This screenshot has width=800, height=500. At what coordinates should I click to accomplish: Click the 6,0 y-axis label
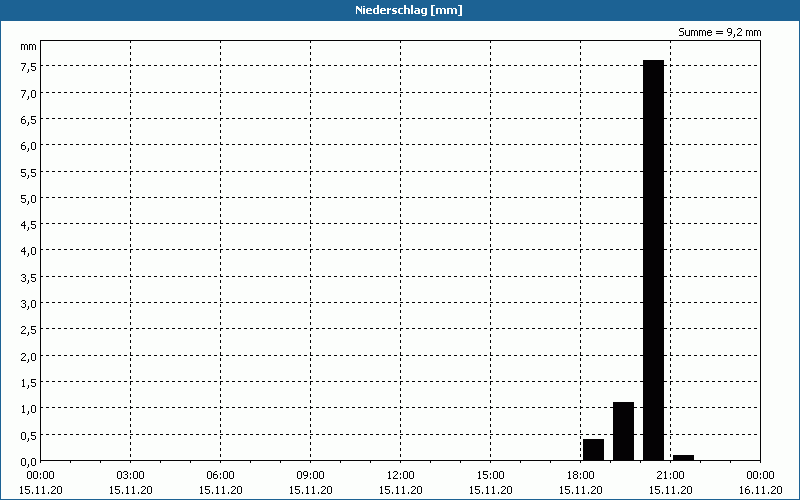29,146
